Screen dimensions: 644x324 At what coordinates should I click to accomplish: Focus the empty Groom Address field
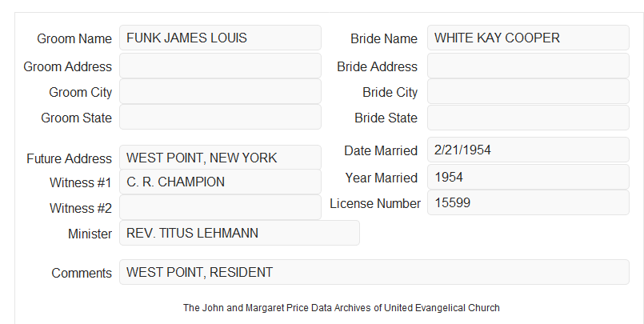click(220, 66)
